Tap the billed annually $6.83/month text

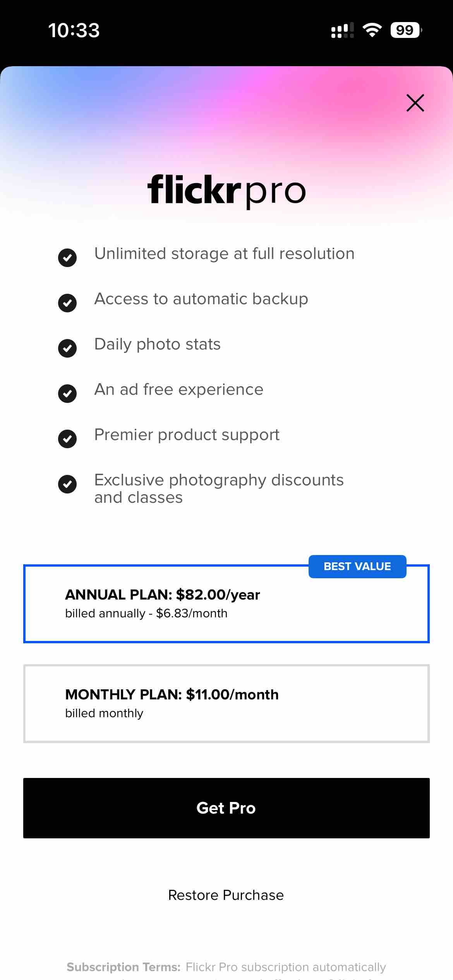pyautogui.click(x=146, y=613)
